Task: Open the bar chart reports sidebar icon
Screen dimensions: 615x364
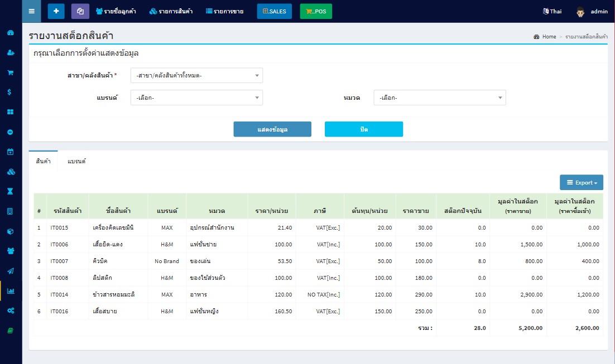Action: coord(11,291)
